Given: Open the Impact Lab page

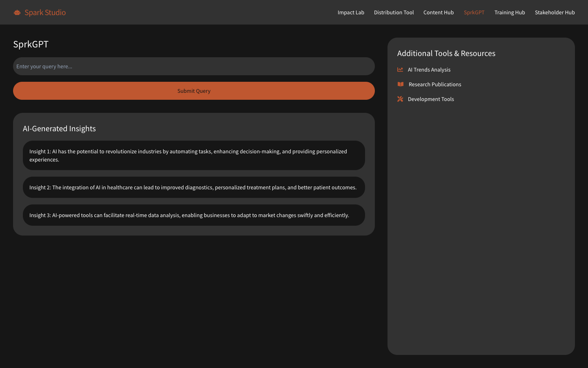Looking at the screenshot, I should (351, 13).
